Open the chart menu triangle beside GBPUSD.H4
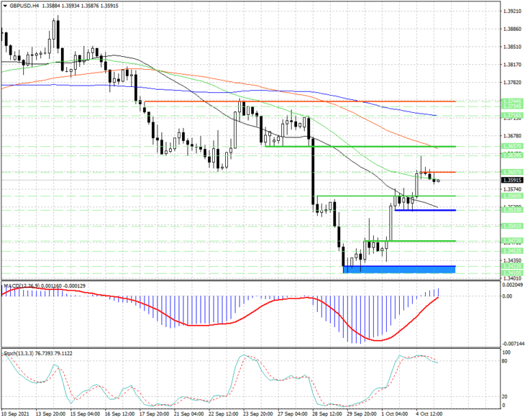This screenshot has width=525, height=420. [5, 6]
